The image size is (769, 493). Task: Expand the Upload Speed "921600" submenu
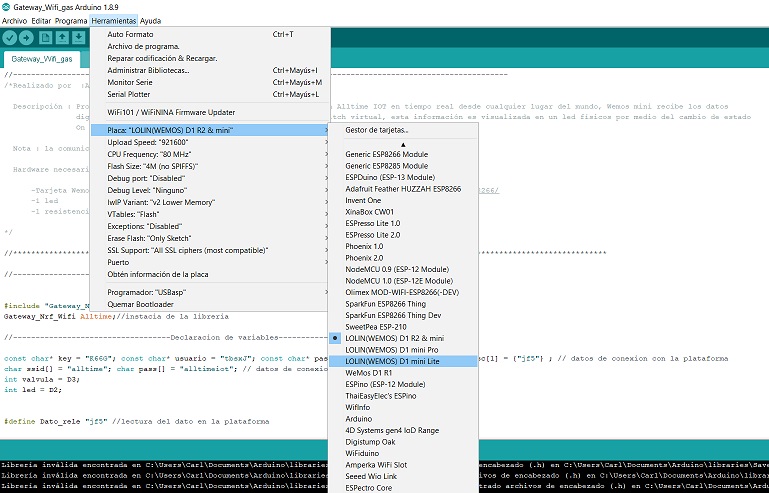click(x=210, y=142)
